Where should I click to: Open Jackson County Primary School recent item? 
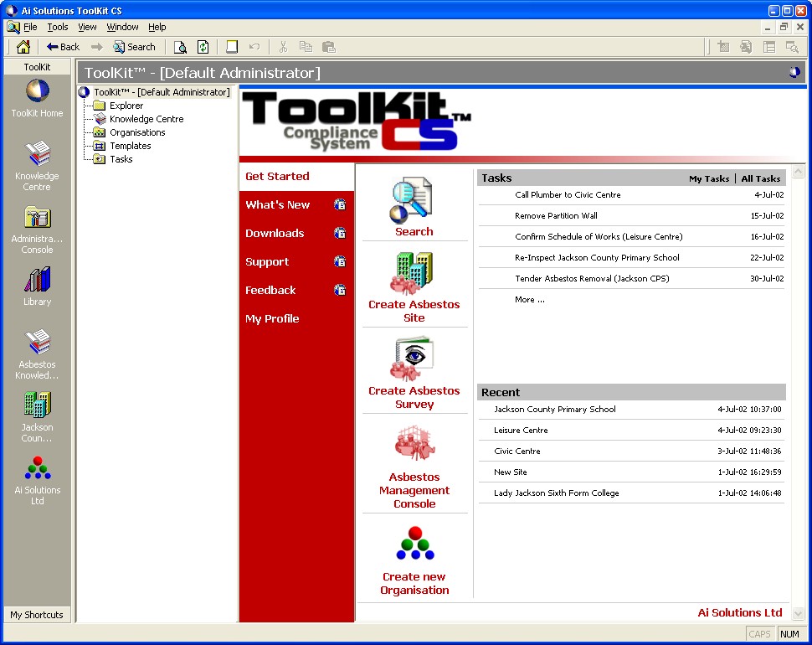tap(555, 410)
